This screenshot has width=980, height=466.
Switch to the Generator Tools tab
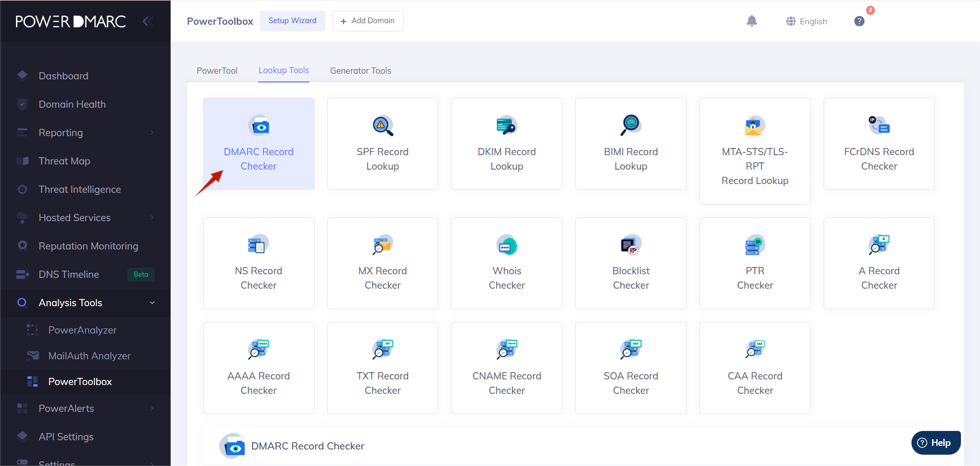[x=360, y=71]
